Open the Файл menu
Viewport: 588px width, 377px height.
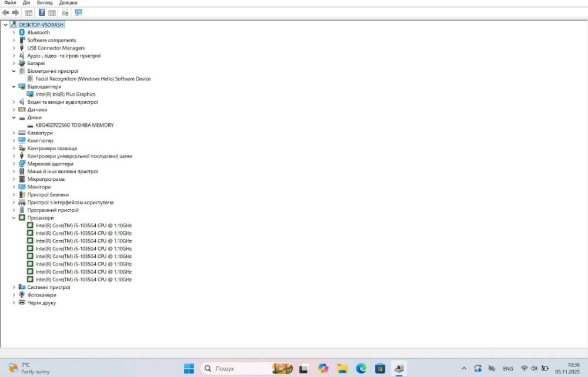pyautogui.click(x=10, y=3)
